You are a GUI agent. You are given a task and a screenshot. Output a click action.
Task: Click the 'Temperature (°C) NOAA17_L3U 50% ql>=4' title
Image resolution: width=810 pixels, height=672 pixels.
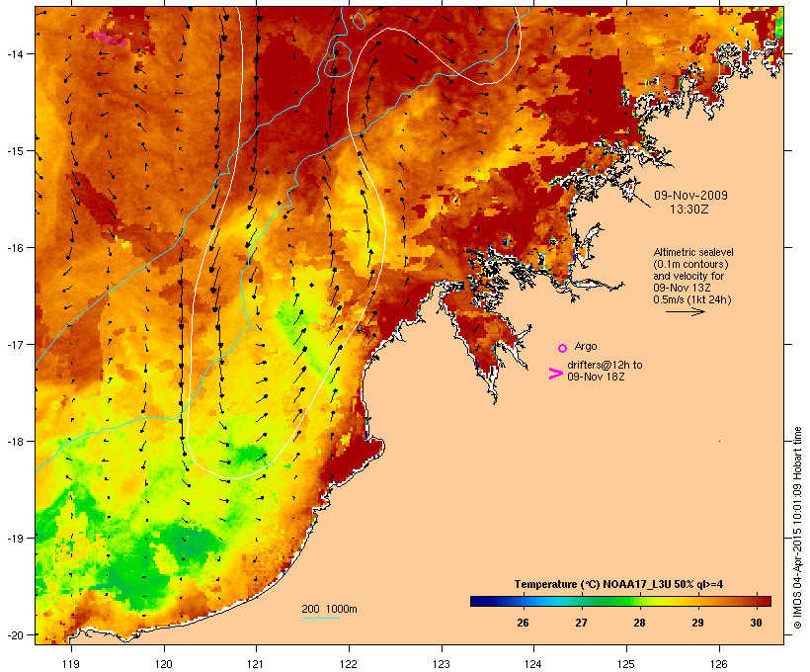coord(618,584)
